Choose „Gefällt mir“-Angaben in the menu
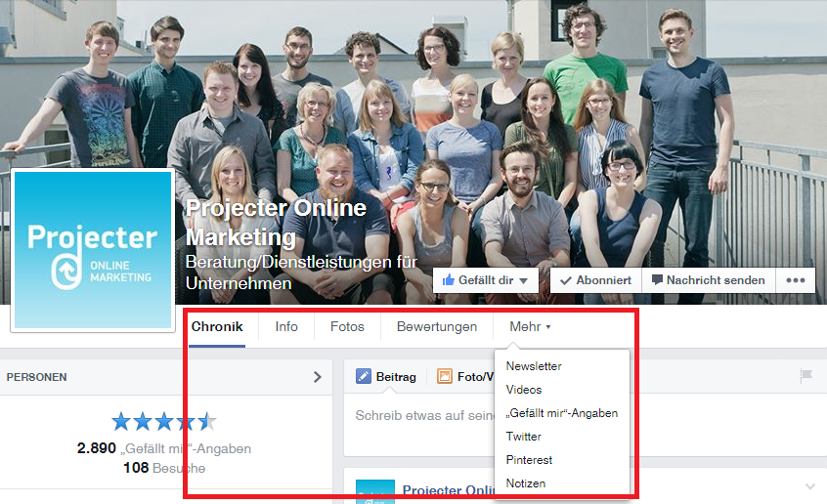Image resolution: width=827 pixels, height=504 pixels. pos(562,413)
